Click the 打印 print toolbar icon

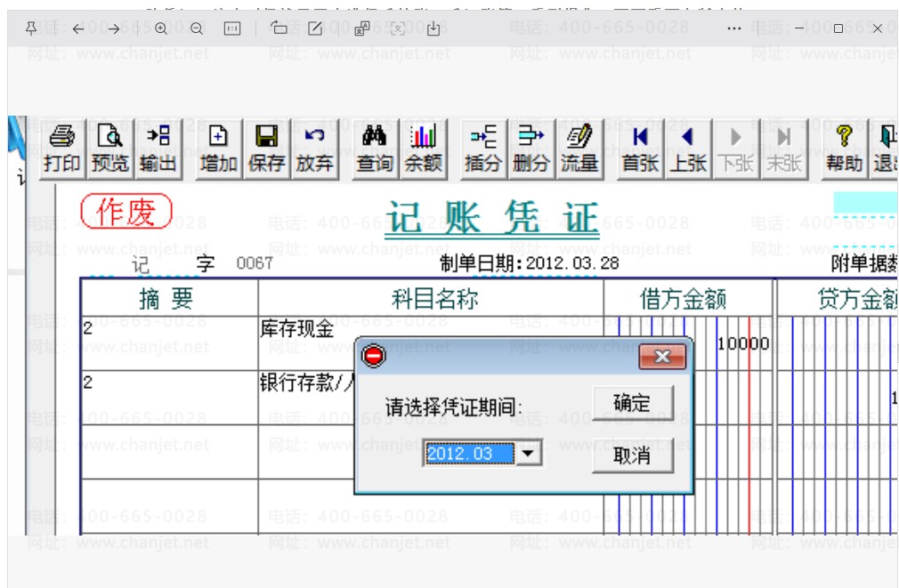pos(62,149)
